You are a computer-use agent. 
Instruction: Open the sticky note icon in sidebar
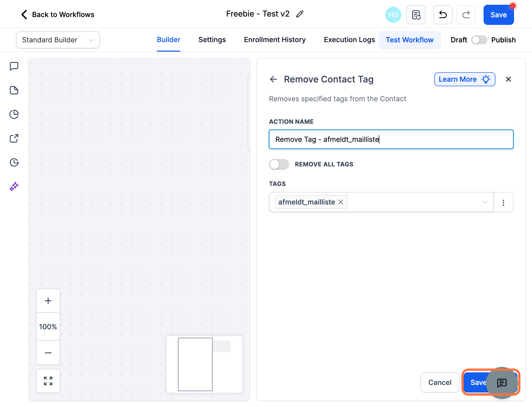14,90
